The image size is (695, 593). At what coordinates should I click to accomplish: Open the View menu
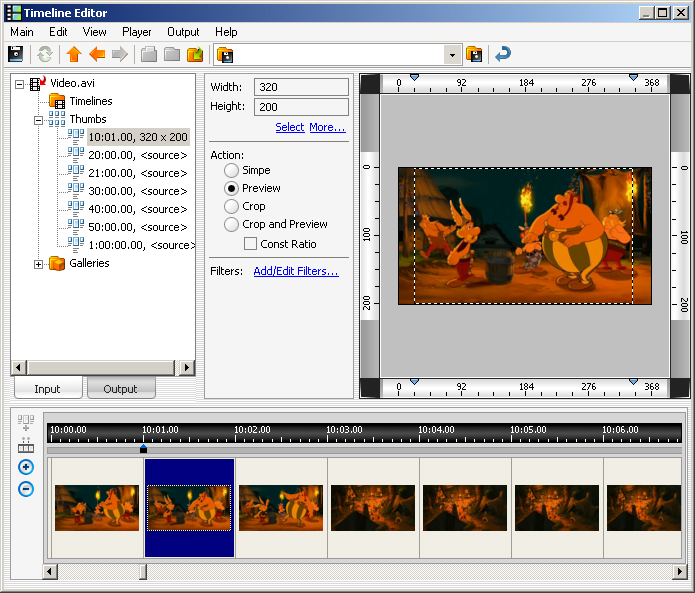click(94, 32)
